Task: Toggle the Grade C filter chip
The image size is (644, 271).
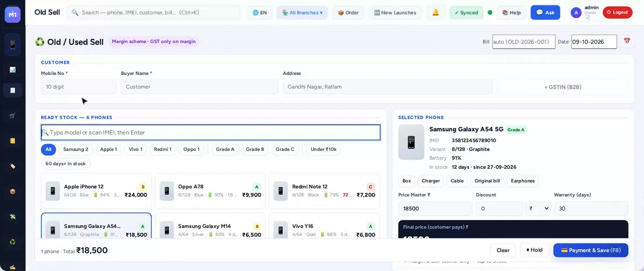Action: pos(285,150)
